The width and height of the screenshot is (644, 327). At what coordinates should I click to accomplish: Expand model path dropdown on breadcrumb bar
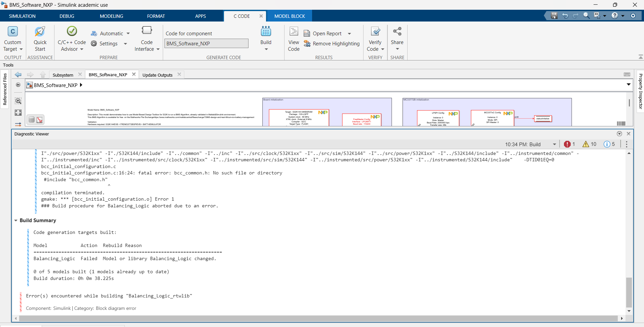[629, 85]
